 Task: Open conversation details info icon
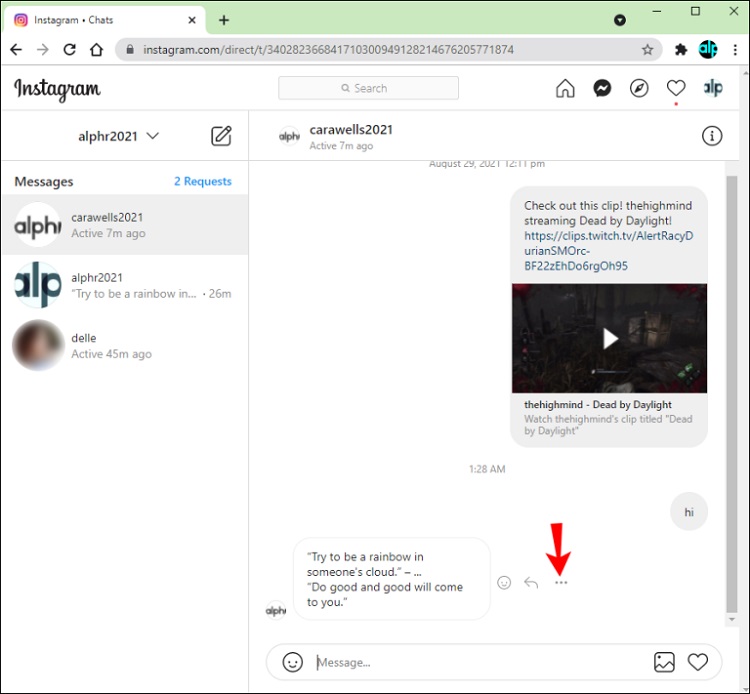pyautogui.click(x=712, y=136)
